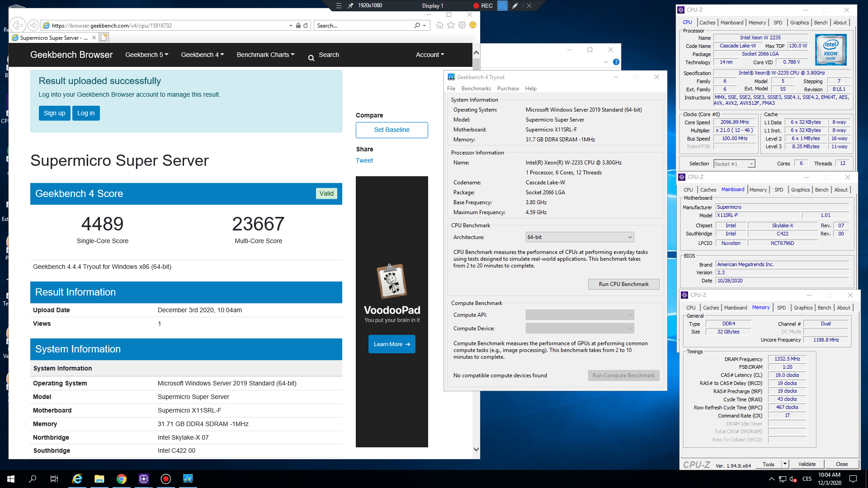Click the blue help icon in background window
868x488 pixels.
[616, 62]
